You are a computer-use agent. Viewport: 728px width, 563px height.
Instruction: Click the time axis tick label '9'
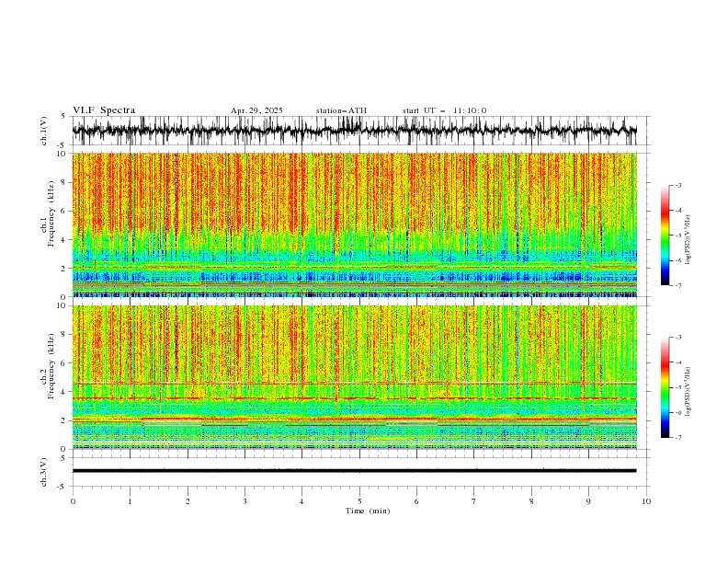coord(588,501)
